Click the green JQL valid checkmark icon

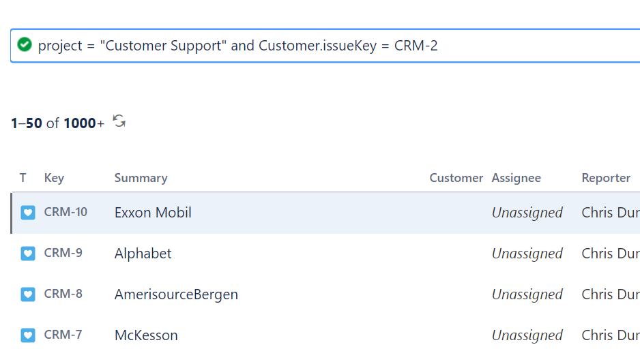25,45
